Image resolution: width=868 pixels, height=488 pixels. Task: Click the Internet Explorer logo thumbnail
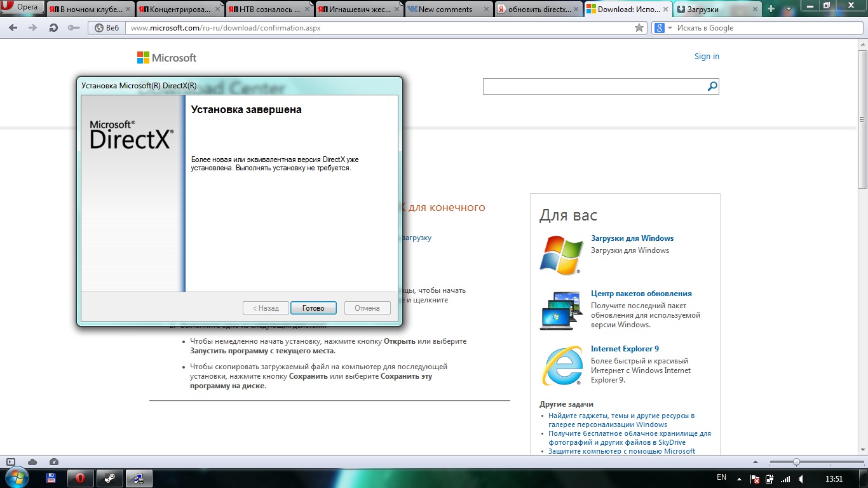(562, 365)
